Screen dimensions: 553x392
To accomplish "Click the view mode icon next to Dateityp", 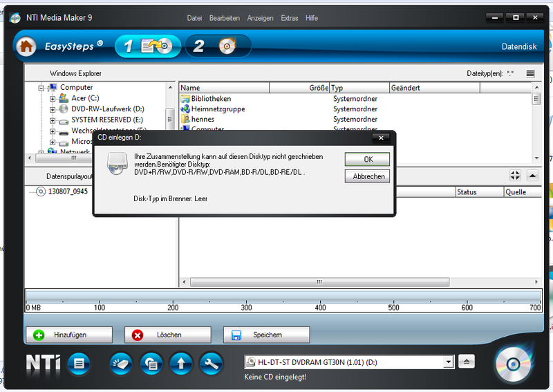I will pyautogui.click(x=530, y=73).
